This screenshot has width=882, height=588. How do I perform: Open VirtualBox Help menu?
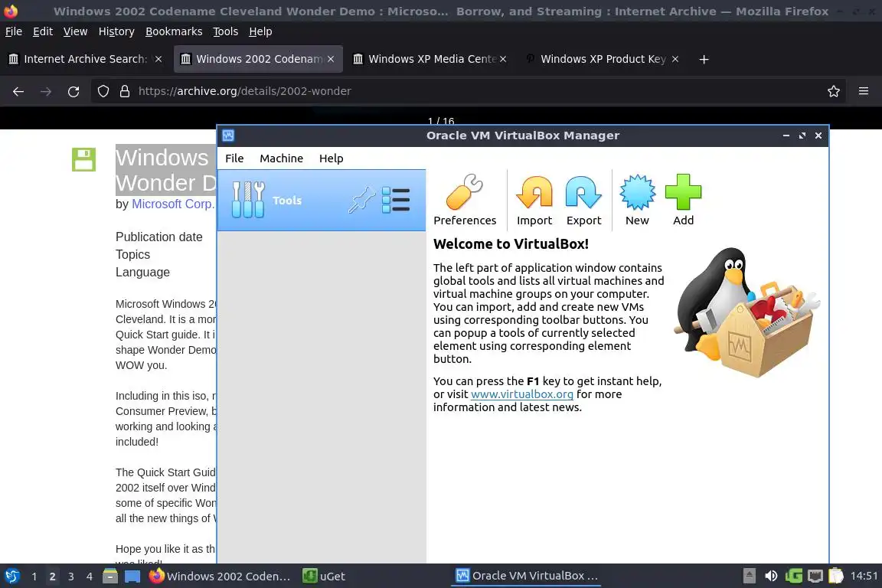[332, 158]
